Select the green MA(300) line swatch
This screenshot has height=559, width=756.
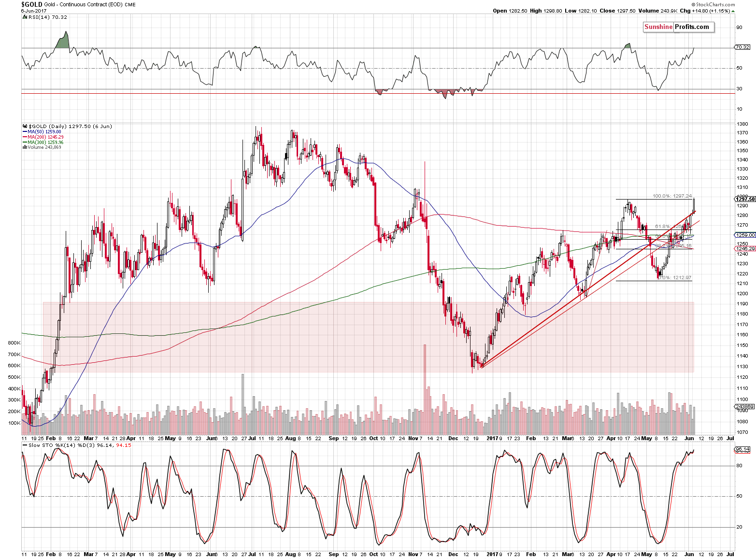tap(25, 143)
